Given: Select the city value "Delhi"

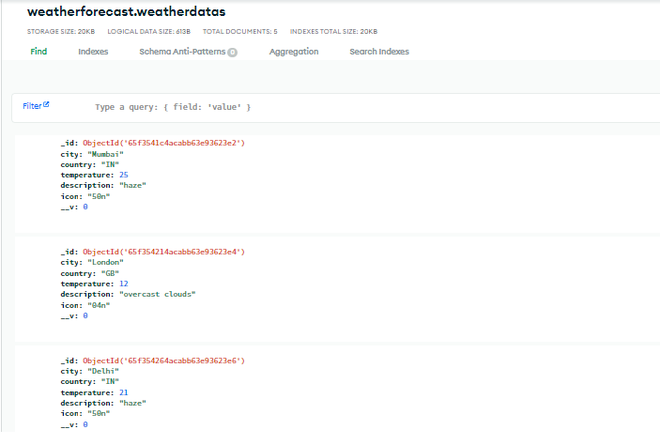Looking at the screenshot, I should click(101, 371).
